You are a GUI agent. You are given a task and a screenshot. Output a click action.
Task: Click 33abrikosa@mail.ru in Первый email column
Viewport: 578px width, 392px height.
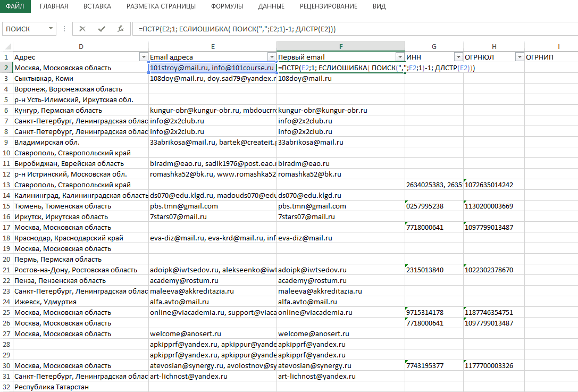click(x=341, y=143)
